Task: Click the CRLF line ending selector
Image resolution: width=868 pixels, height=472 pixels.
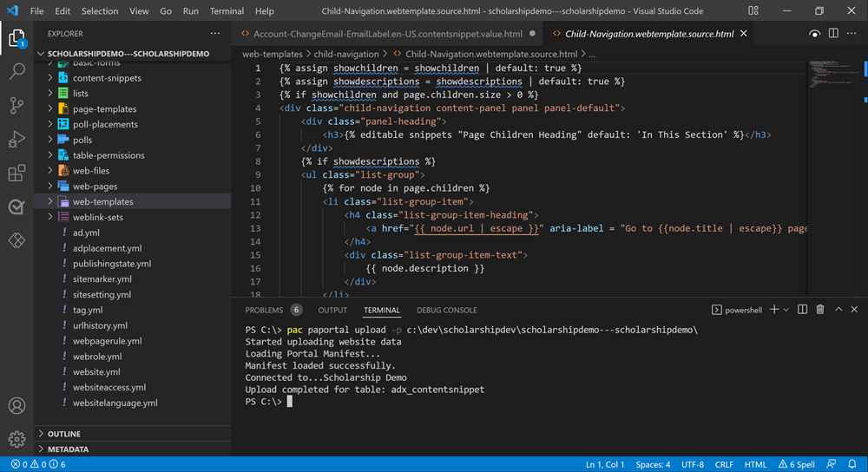Action: [724, 464]
